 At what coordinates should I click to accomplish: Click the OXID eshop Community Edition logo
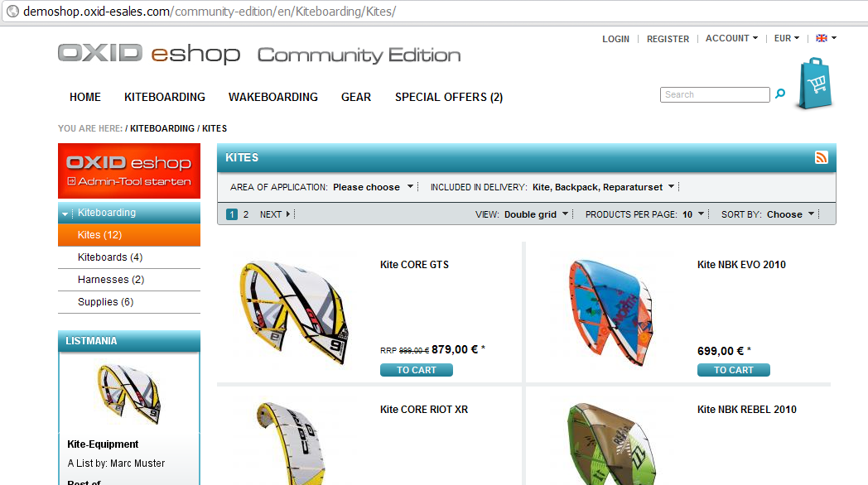259,54
